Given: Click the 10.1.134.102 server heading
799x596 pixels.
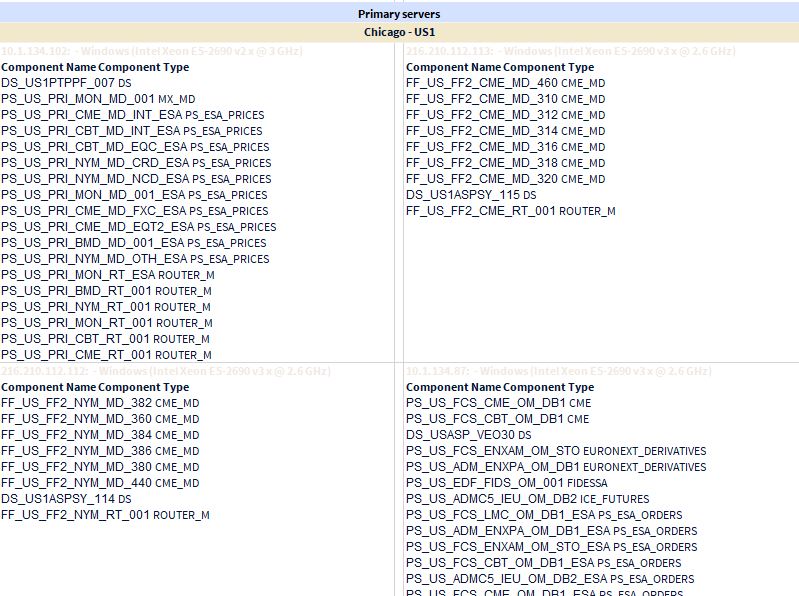Looking at the screenshot, I should 152,51.
